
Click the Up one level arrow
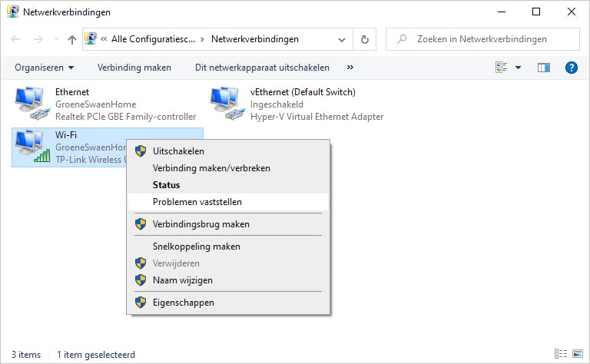pyautogui.click(x=72, y=39)
